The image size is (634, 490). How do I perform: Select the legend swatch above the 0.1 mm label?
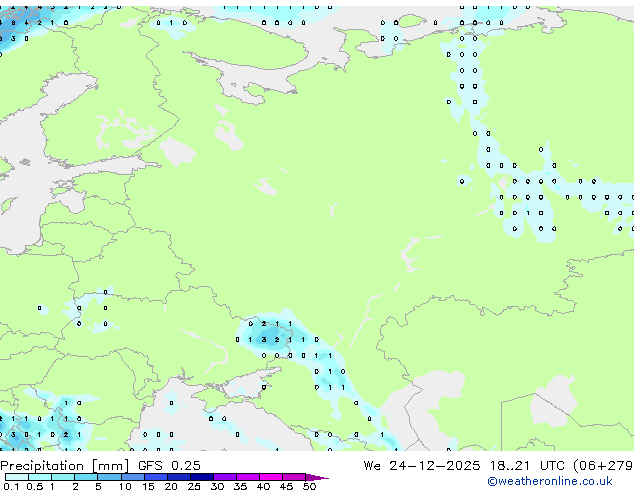(10, 477)
